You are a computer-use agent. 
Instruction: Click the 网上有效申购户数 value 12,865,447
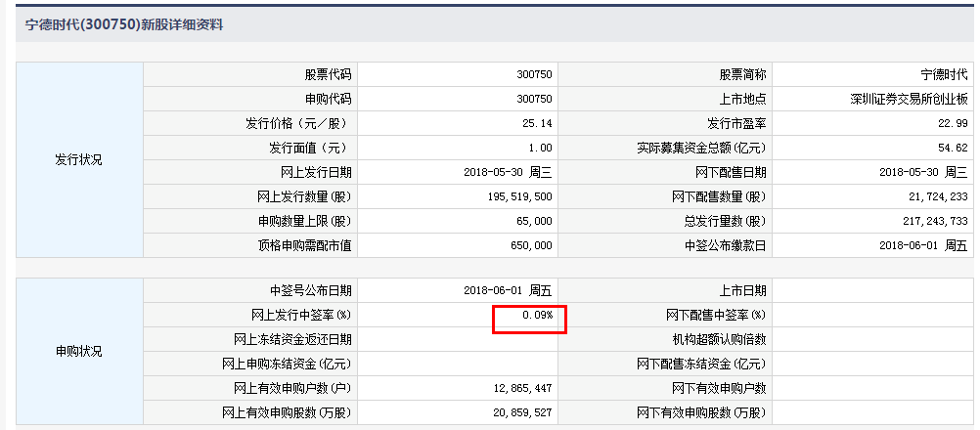click(523, 389)
